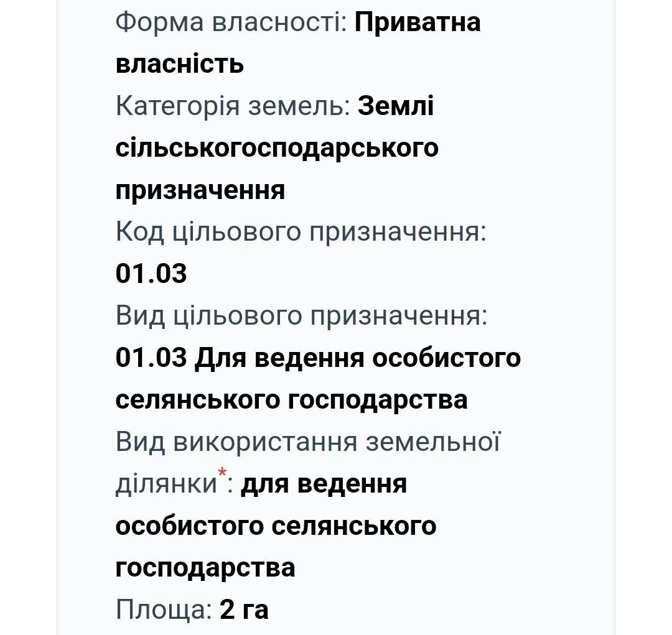Click "Вид використання земельної" label text
The height and width of the screenshot is (635, 672).
[308, 442]
